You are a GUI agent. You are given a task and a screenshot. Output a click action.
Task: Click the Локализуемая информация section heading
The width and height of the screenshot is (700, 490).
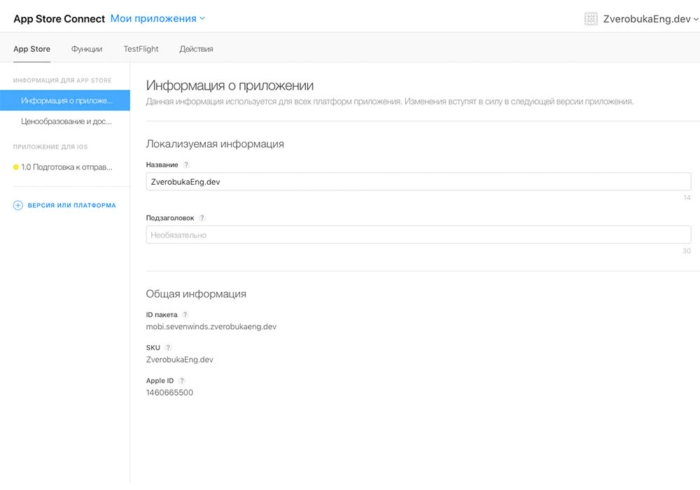tap(215, 144)
